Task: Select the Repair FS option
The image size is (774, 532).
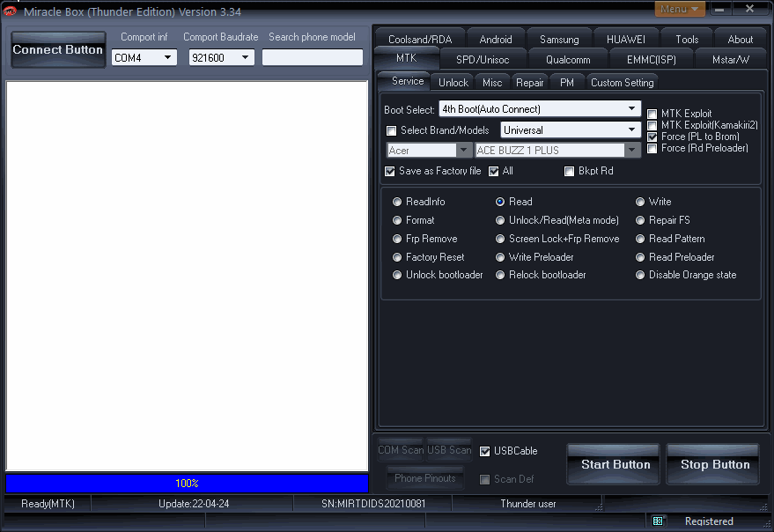Action: tap(640, 220)
